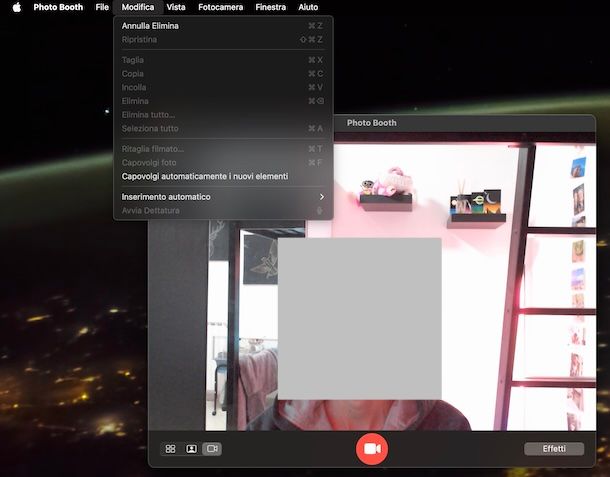
Task: Select Taglia in Modifica menu
Action: [223, 60]
